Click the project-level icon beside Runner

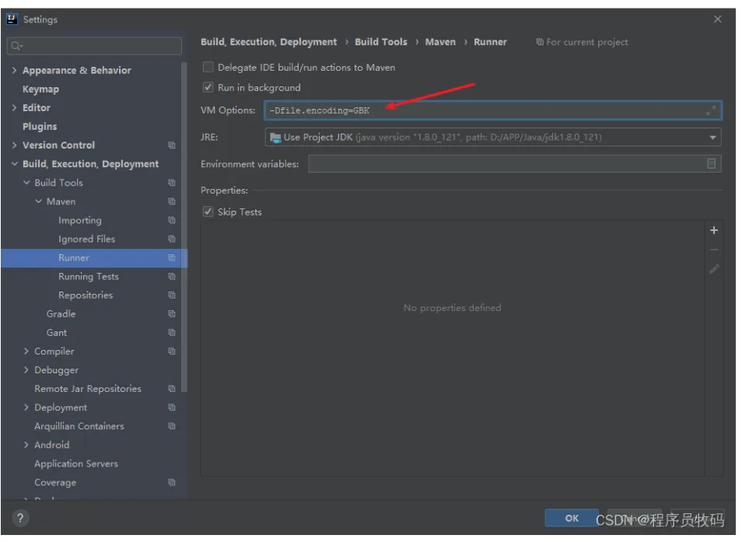coord(172,258)
